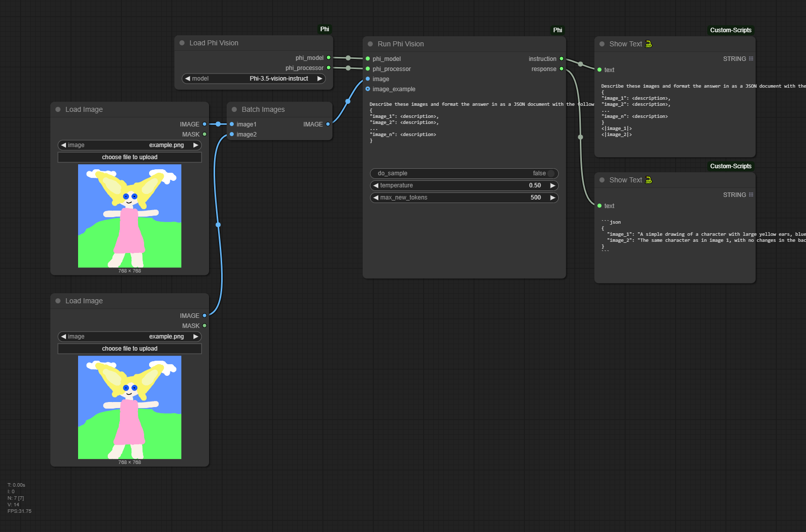Click the MASK output port of the Load Image node wired to image1
Viewport: 806px width, 532px height.
coord(205,135)
